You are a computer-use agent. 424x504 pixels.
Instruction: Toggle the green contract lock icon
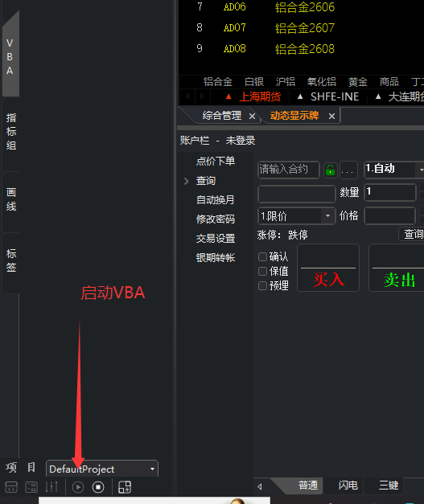(330, 170)
